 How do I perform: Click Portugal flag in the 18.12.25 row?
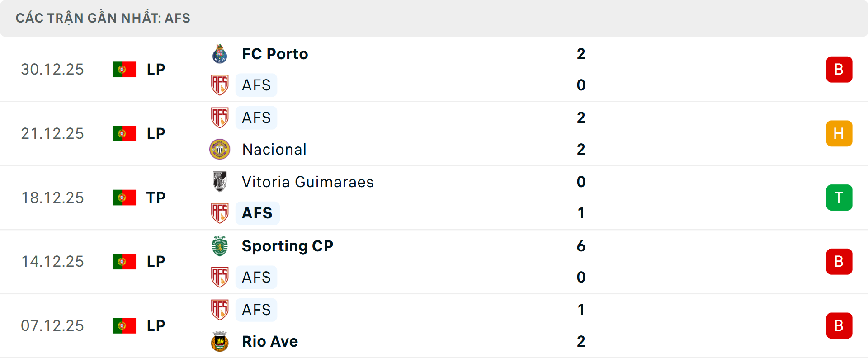124,198
